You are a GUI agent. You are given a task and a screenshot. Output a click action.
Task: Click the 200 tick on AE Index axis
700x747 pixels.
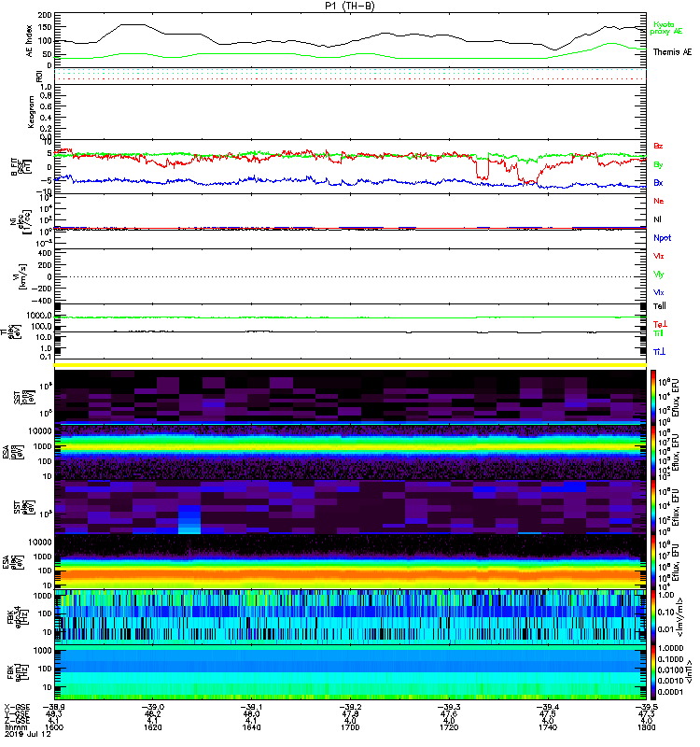coord(45,15)
